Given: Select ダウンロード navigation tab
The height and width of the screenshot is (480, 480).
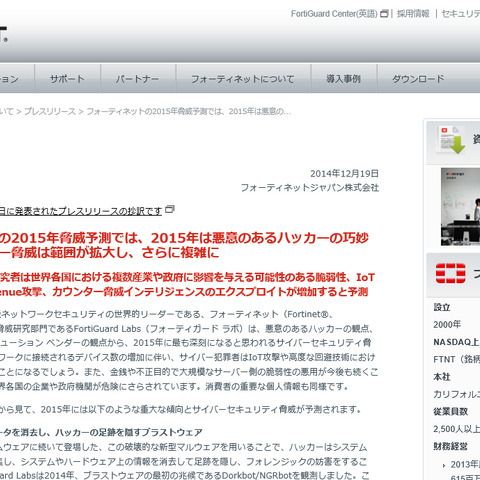Looking at the screenshot, I should 418,79.
